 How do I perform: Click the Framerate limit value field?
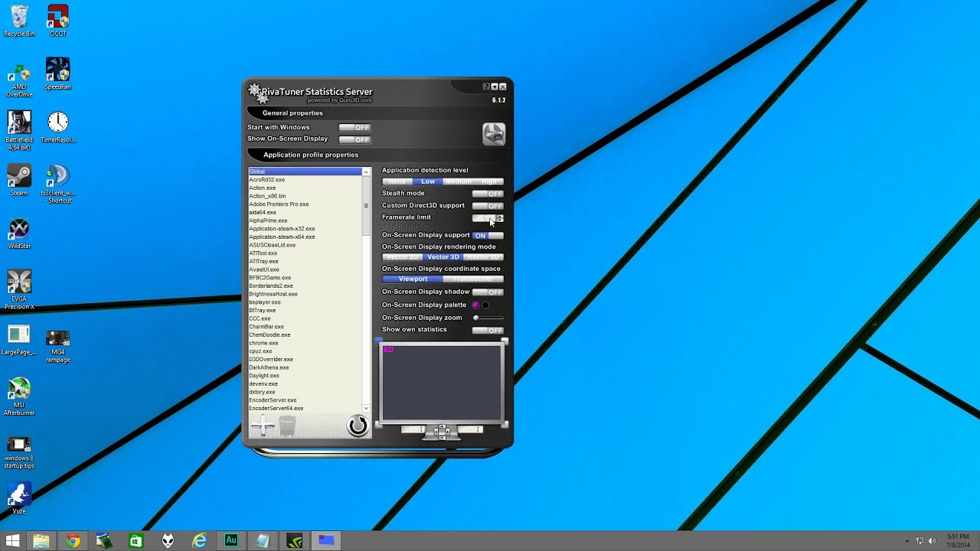click(x=482, y=218)
